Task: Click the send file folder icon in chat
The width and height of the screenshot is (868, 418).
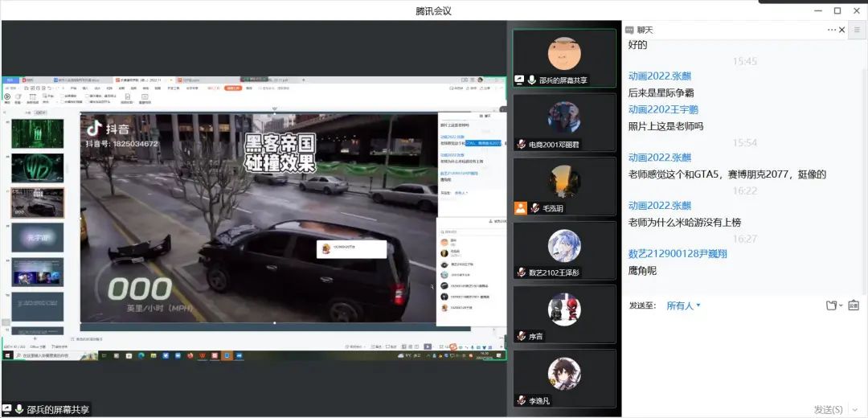Action: pos(831,305)
